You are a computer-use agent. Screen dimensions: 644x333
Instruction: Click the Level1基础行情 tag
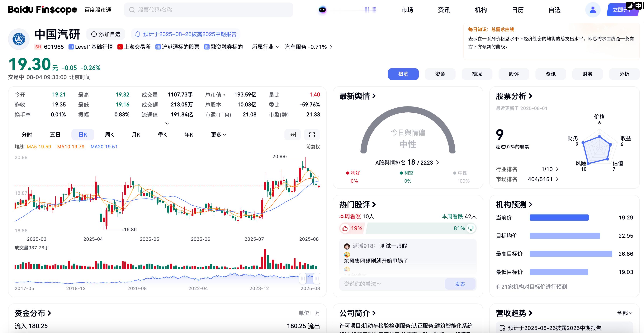click(x=91, y=47)
